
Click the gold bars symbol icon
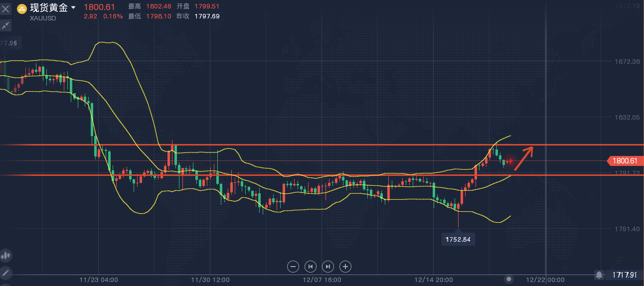click(x=22, y=8)
